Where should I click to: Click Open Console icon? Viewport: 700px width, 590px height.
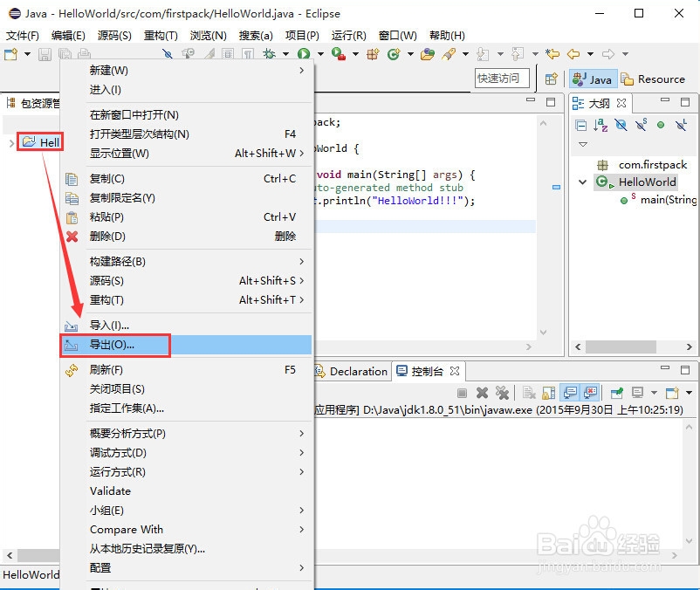[672, 393]
